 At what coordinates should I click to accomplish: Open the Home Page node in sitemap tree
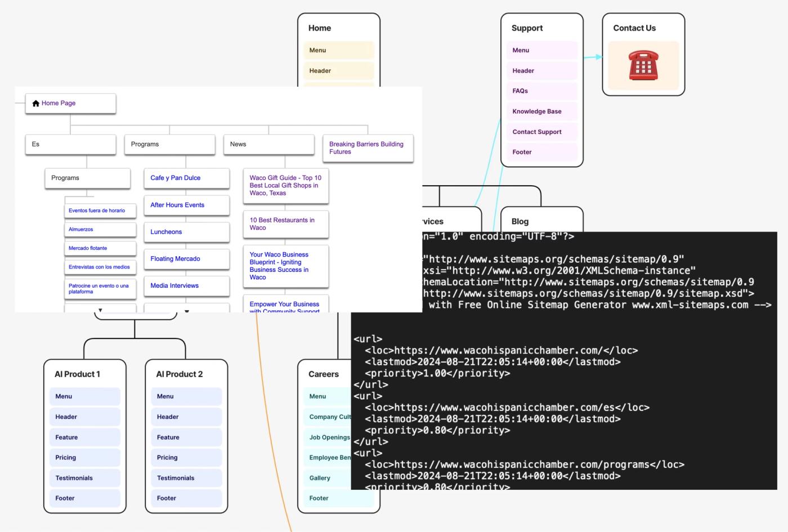[70, 104]
